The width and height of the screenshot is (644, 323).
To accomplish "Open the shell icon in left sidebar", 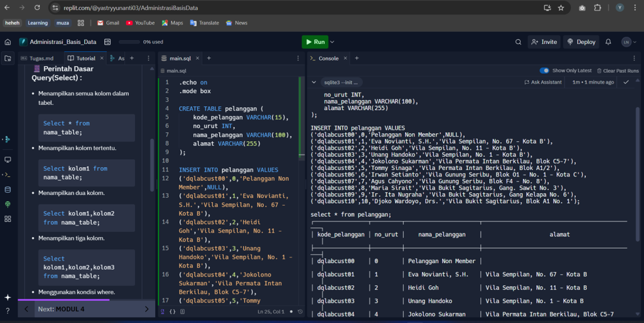I will [8, 174].
